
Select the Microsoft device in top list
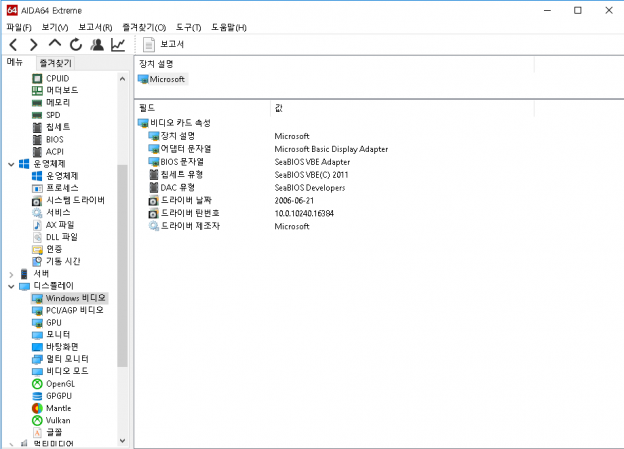coord(162,79)
